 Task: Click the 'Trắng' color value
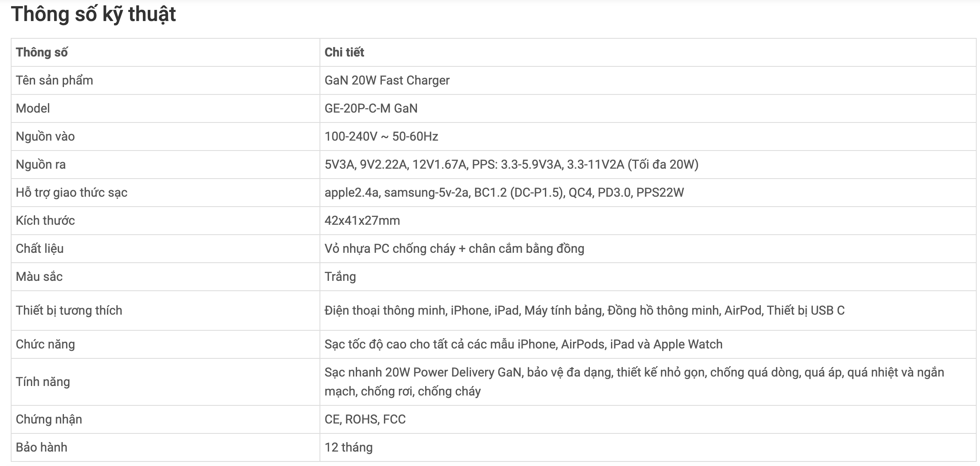(340, 277)
